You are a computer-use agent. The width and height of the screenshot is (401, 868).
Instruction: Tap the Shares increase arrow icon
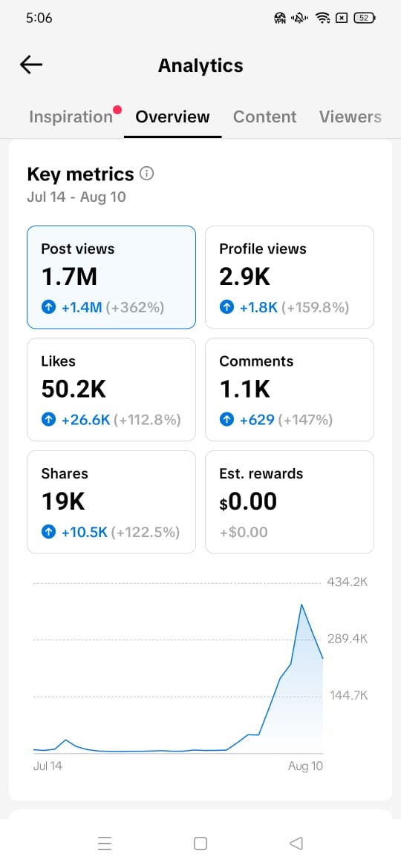[49, 533]
